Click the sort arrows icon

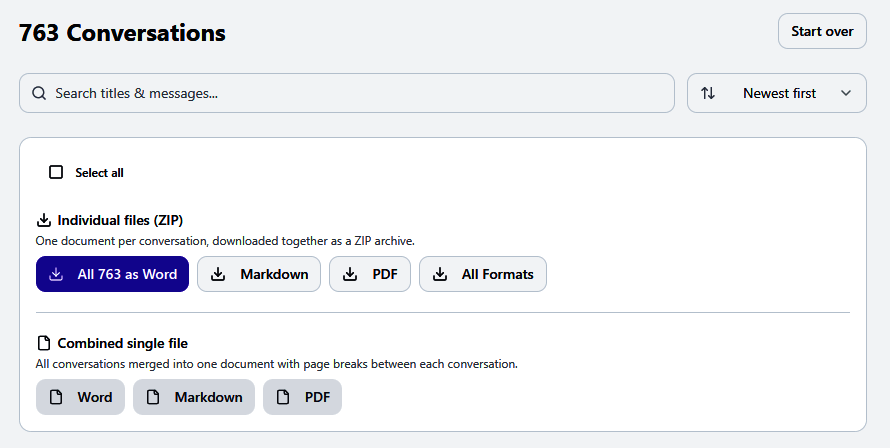708,93
